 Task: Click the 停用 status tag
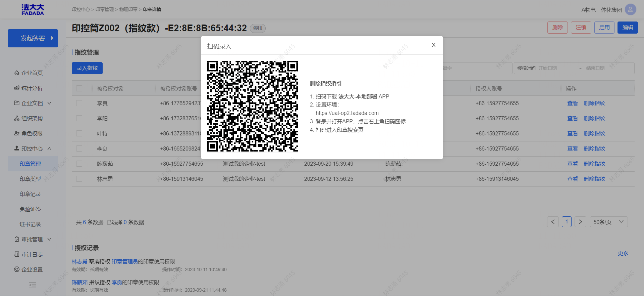(x=258, y=28)
